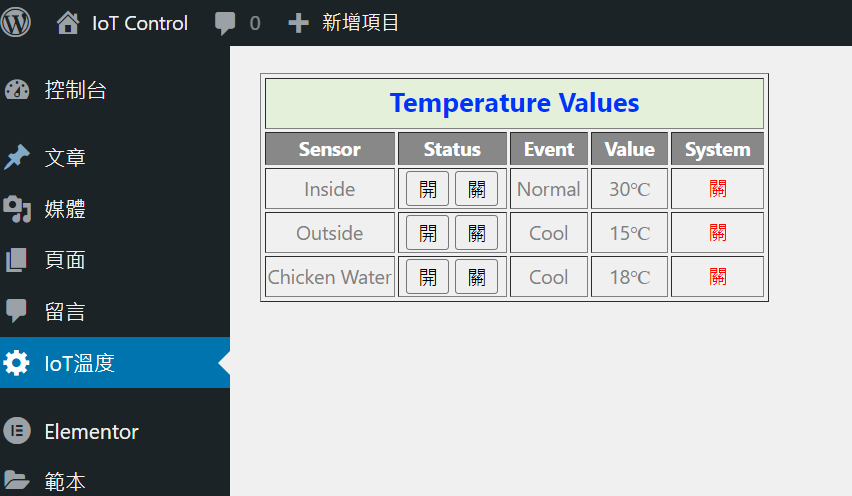Click the plus icon for new item
852x496 pixels.
pos(298,23)
